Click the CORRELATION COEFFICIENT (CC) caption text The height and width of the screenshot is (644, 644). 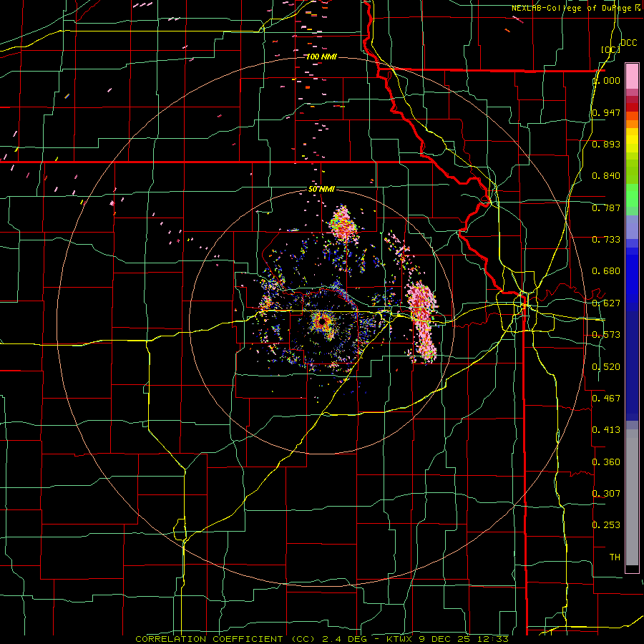pos(225,639)
